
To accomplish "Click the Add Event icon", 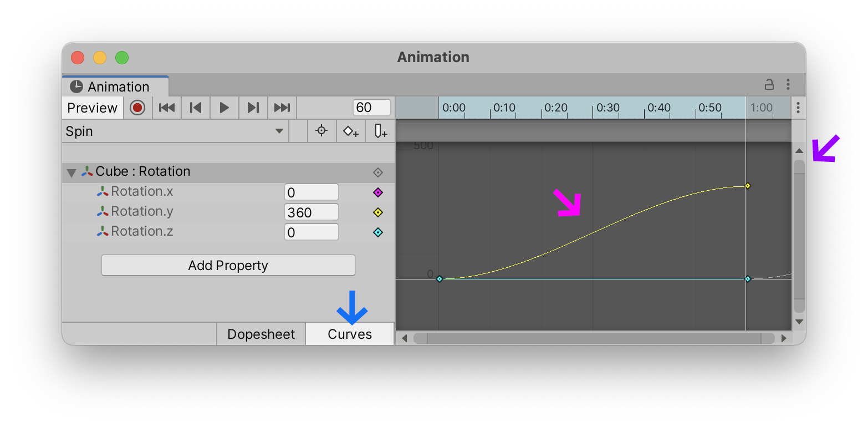I will click(x=379, y=131).
